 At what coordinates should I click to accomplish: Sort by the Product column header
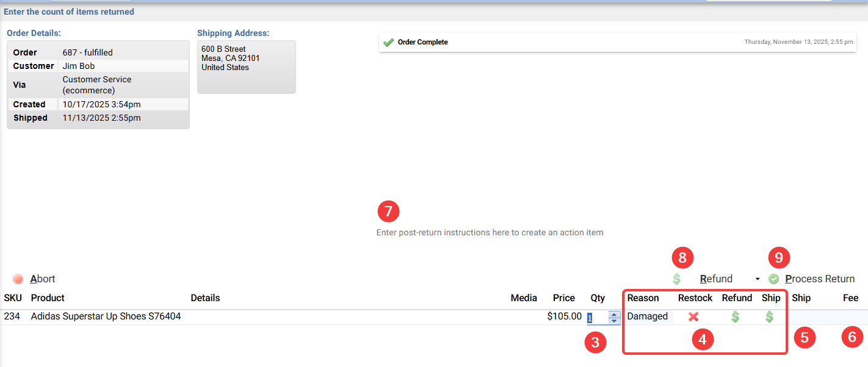point(48,298)
